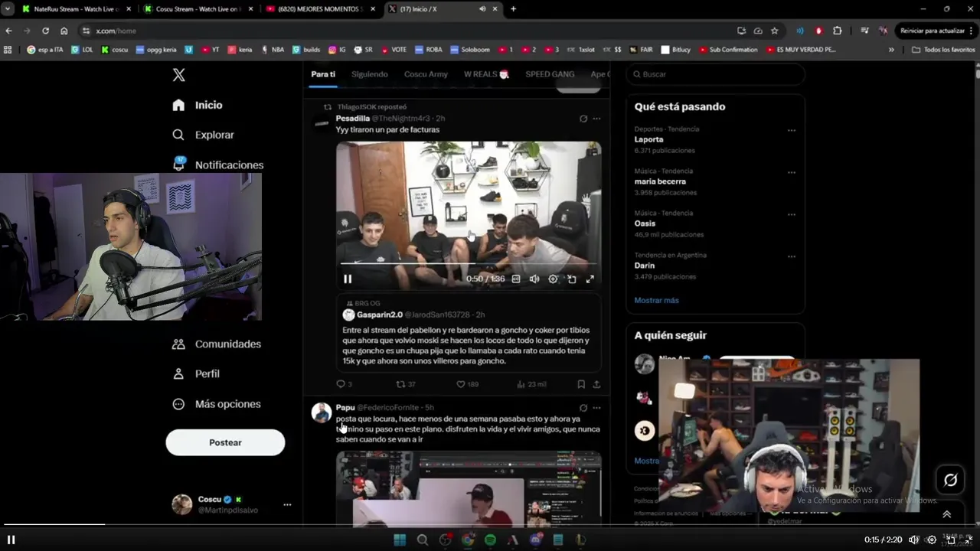Open options for maria becerra trend
The height and width of the screenshot is (551, 980).
pos(792,172)
